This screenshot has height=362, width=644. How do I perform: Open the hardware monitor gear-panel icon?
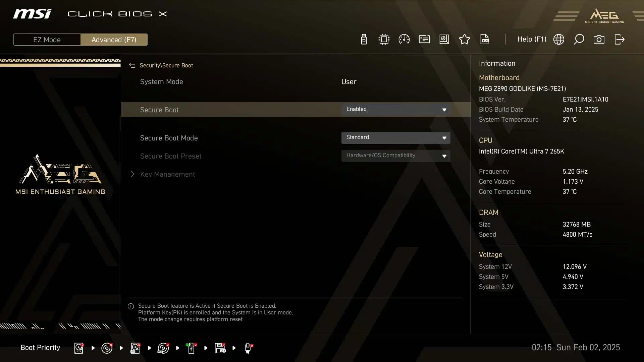click(x=444, y=40)
